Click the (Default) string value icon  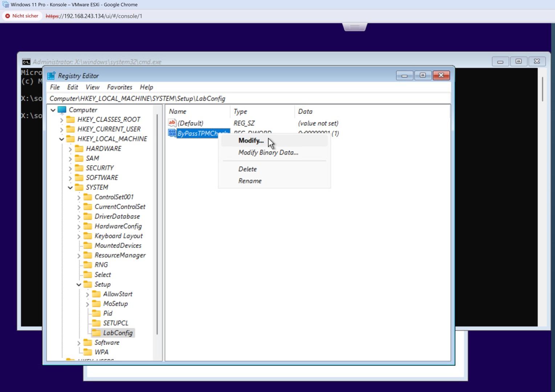coord(172,123)
